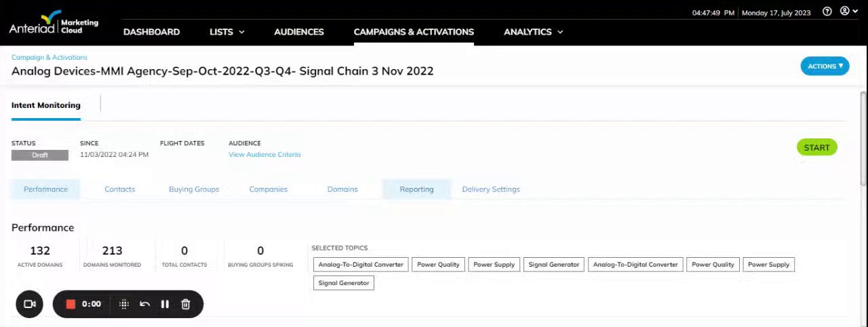The width and height of the screenshot is (868, 327).
Task: Click the help question mark icon
Action: point(827,12)
